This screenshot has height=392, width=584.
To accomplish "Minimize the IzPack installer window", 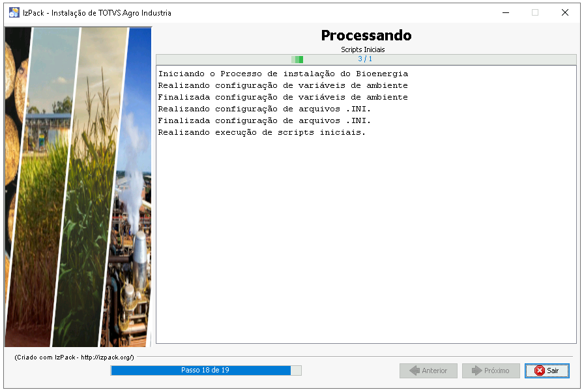I will [x=505, y=12].
